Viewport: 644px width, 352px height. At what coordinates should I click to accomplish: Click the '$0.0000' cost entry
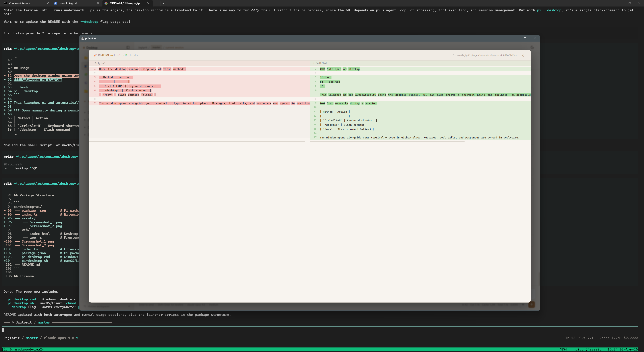pos(631,338)
